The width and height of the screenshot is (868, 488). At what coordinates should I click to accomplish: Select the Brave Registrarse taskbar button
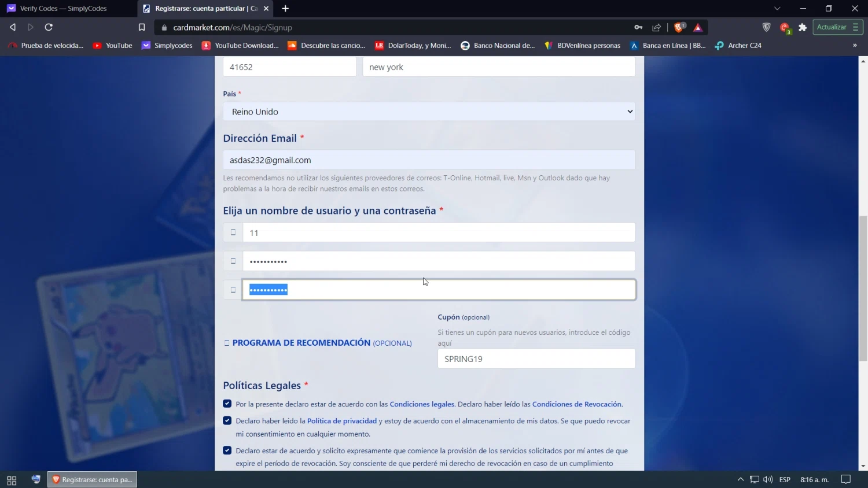point(93,479)
